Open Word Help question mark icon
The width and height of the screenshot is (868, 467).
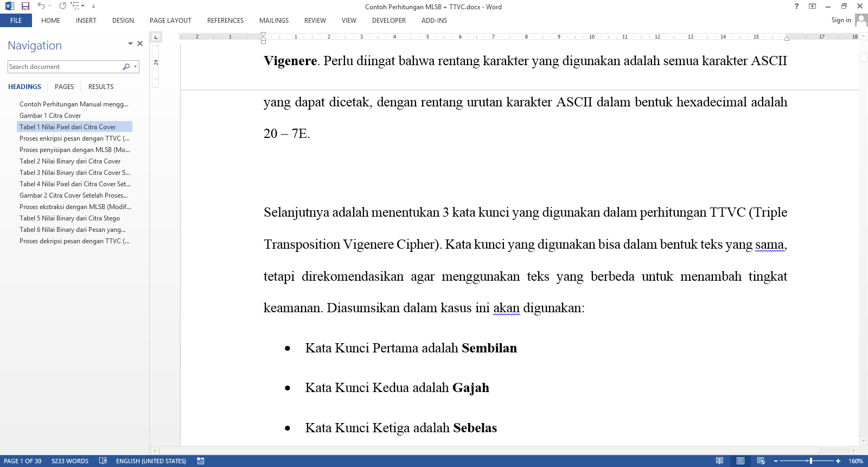pyautogui.click(x=796, y=7)
